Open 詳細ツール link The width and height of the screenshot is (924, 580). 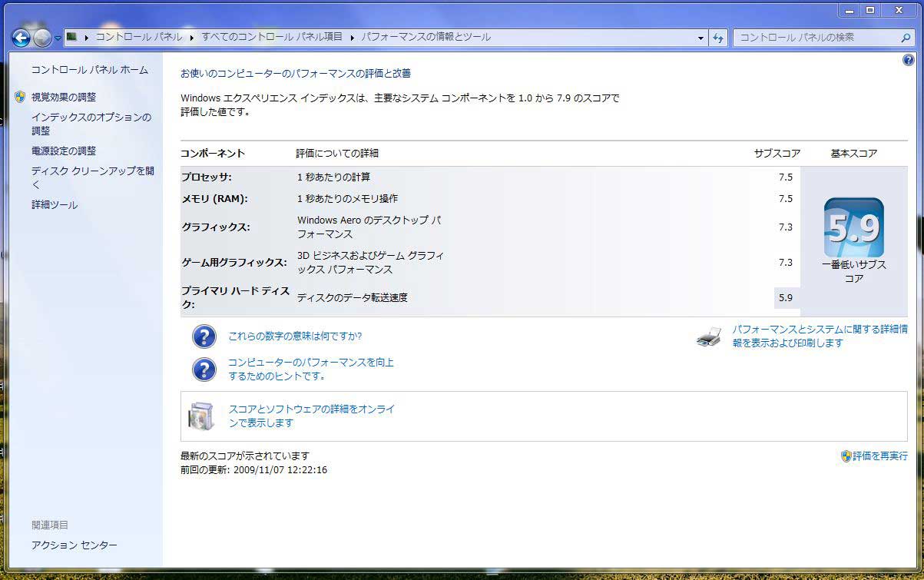coord(55,205)
